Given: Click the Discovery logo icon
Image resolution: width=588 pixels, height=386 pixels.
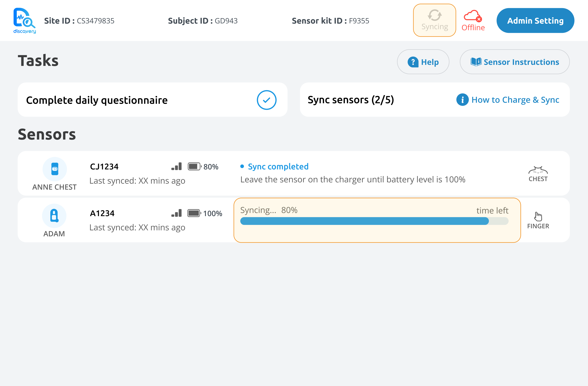Looking at the screenshot, I should coord(24,21).
